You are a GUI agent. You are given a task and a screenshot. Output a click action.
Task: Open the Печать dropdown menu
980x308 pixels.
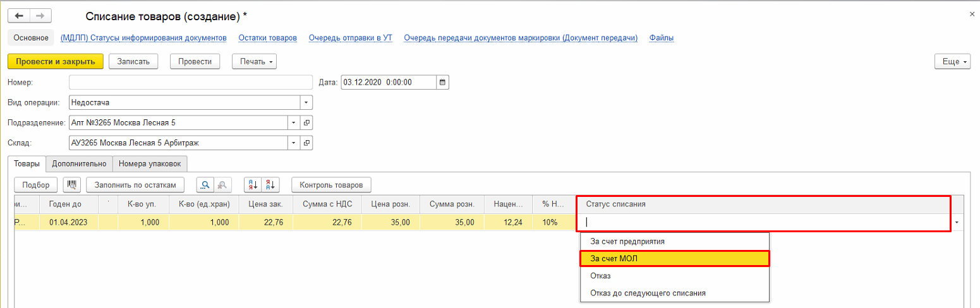[255, 61]
